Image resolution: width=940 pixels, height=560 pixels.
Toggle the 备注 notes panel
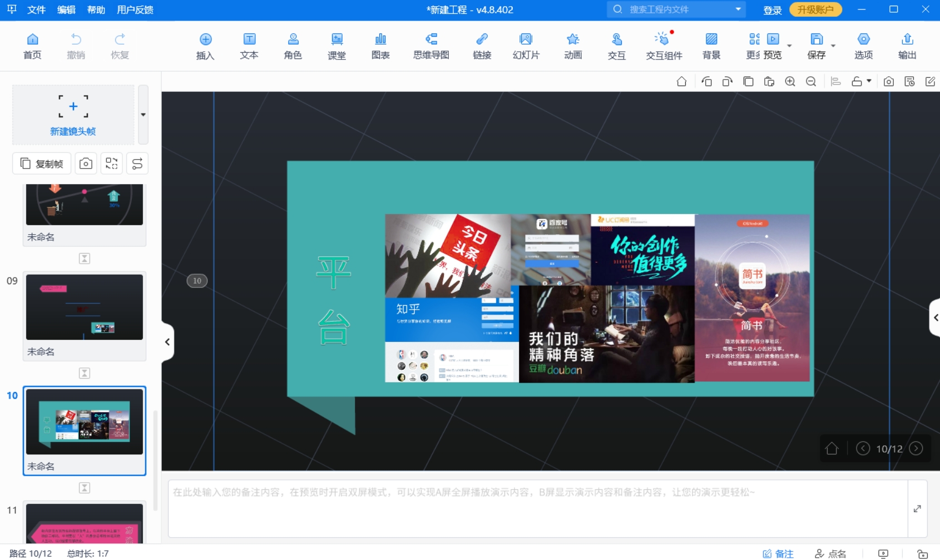click(778, 553)
